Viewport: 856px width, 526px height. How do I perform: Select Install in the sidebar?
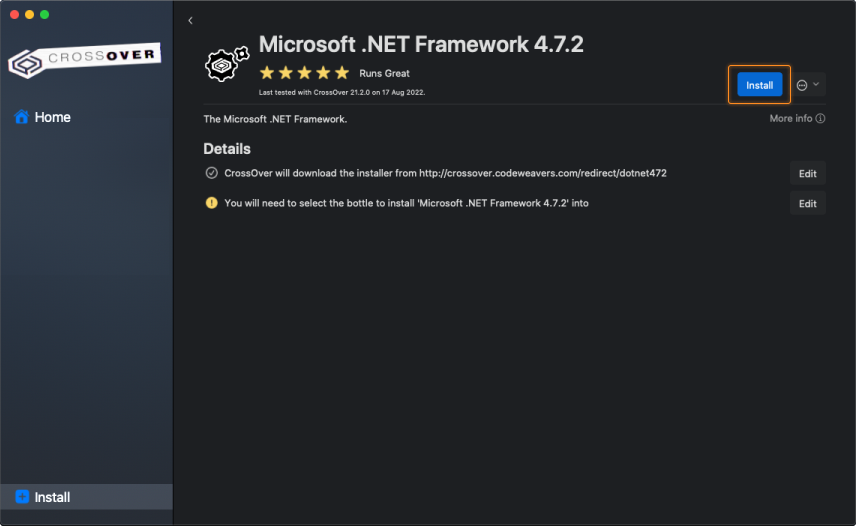click(x=86, y=497)
